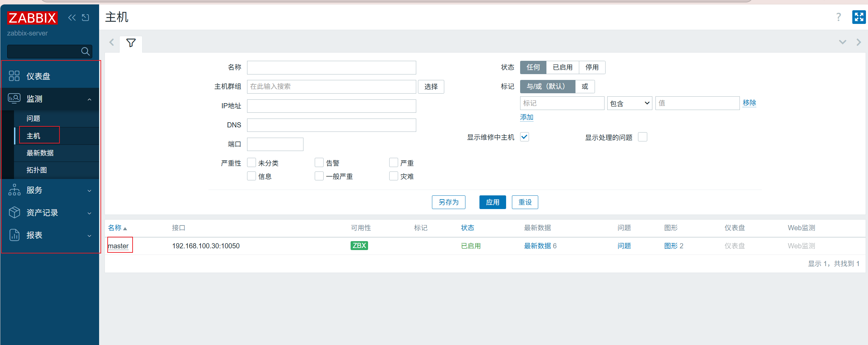Screen dimensions: 868x345
Task: Check severity 一般严重
Action: pos(319,176)
